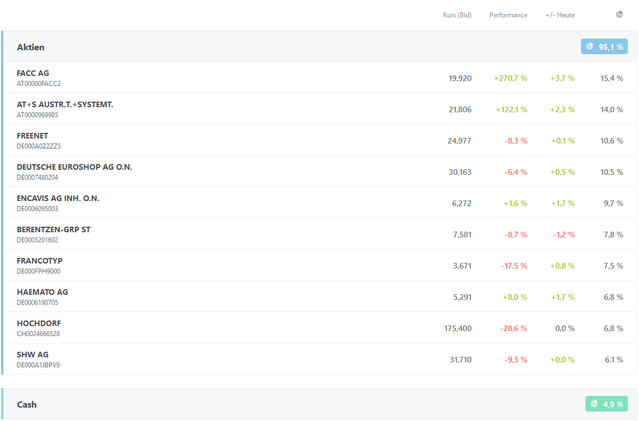639x421 pixels.
Task: Click FREENET portfolio weight 10,6 %
Action: [612, 141]
